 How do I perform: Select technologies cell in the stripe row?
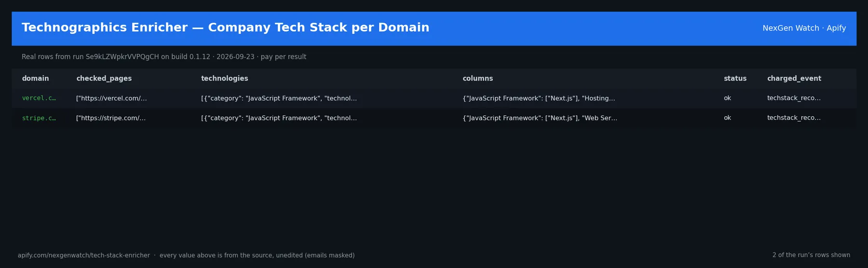click(279, 118)
